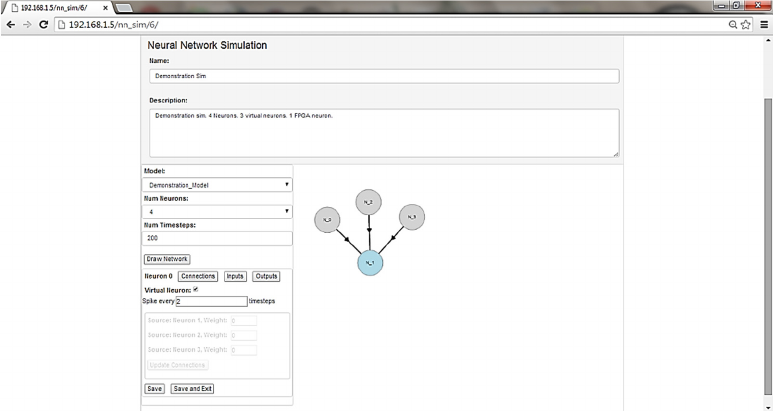Click the top gray neuron node
This screenshot has width=773, height=411.
[x=369, y=202]
